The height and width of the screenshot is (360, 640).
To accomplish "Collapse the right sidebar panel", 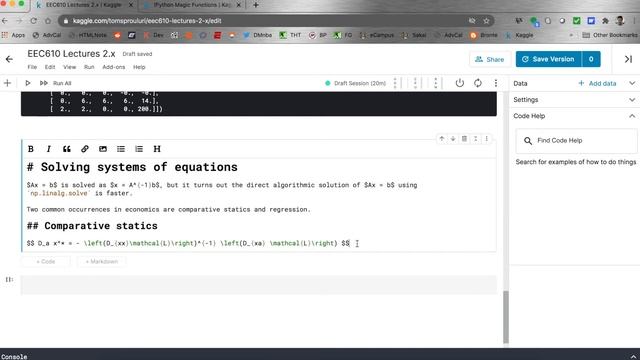I will point(628,59).
